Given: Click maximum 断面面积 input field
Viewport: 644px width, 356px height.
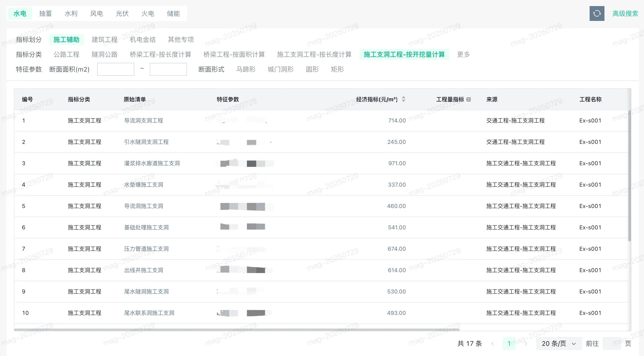Looking at the screenshot, I should pyautogui.click(x=168, y=69).
